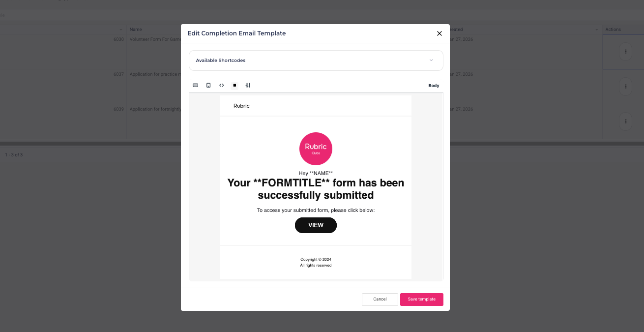Select the Body label in editor toolbar

point(434,86)
